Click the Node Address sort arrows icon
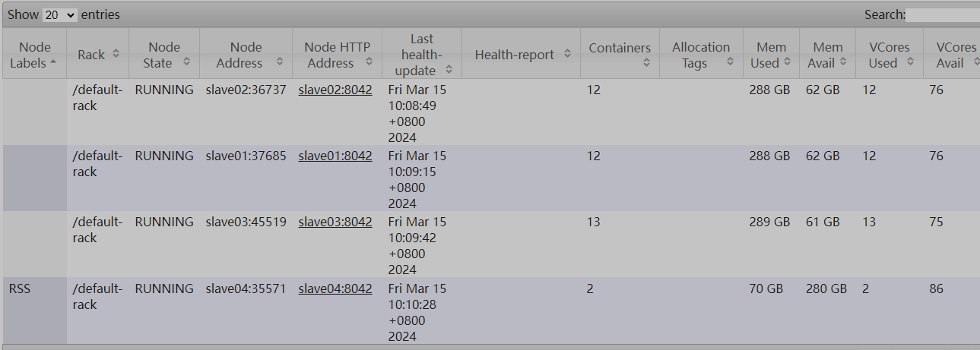The width and height of the screenshot is (980, 350). click(279, 62)
